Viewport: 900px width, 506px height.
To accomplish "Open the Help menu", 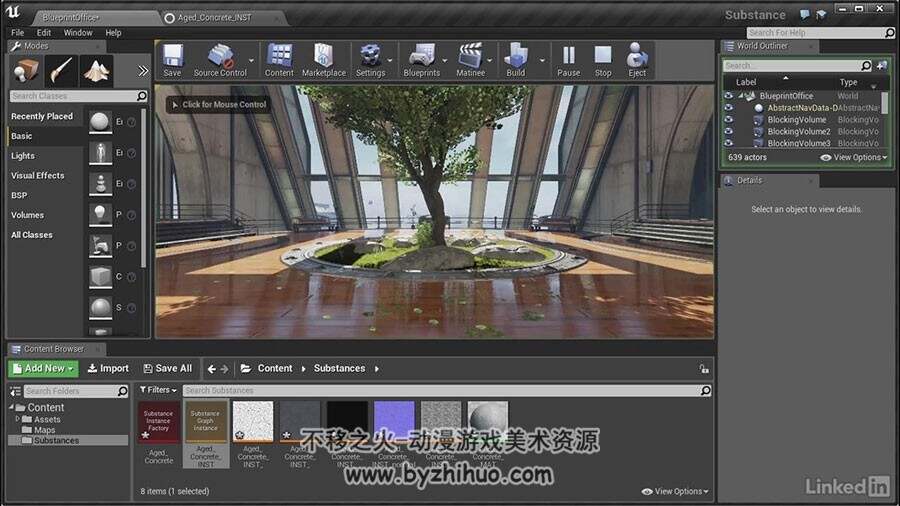I will point(113,33).
